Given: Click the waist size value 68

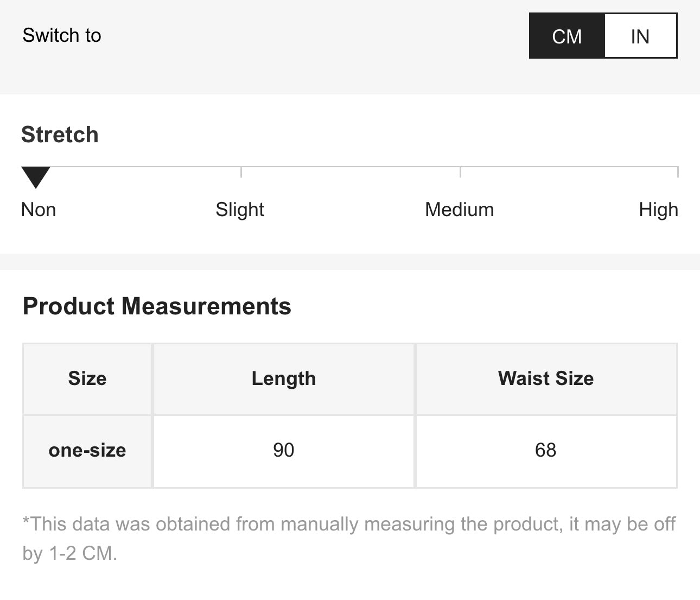Looking at the screenshot, I should tap(546, 450).
